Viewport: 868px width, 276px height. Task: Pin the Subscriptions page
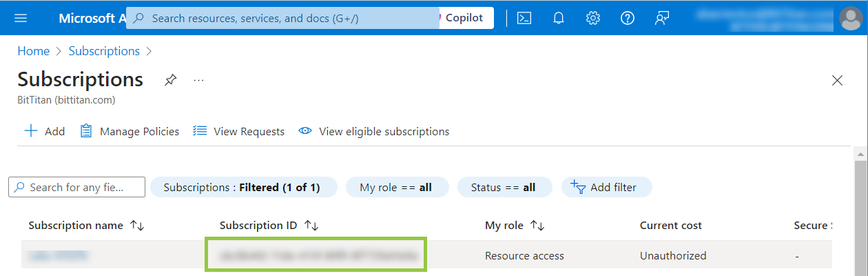pyautogui.click(x=170, y=80)
